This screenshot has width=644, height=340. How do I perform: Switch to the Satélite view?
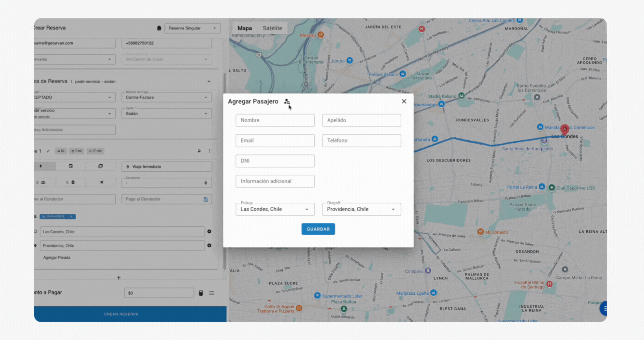pyautogui.click(x=272, y=28)
